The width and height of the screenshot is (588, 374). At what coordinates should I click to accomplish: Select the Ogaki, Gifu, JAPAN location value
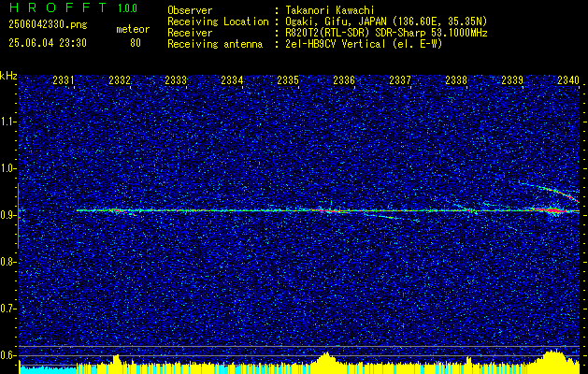point(386,22)
